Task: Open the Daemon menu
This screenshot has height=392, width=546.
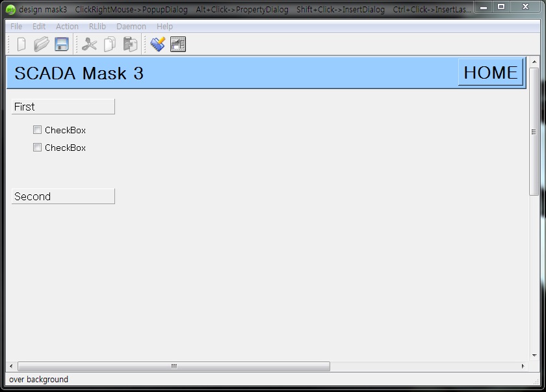Action: pos(131,26)
